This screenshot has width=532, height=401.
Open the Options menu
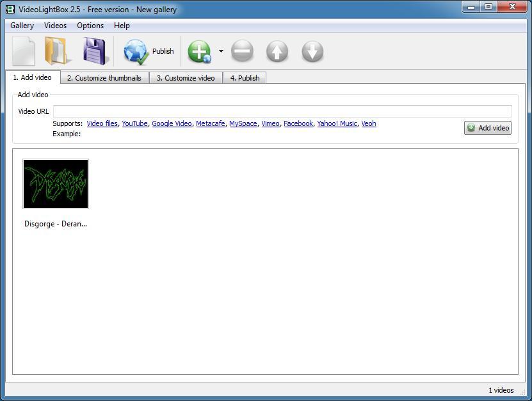[x=90, y=26]
